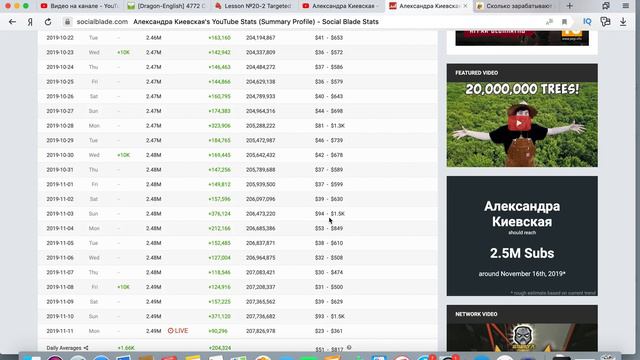The height and width of the screenshot is (360, 640).
Task: Click daily average subscribers +1.66K
Action: pyautogui.click(x=126, y=348)
